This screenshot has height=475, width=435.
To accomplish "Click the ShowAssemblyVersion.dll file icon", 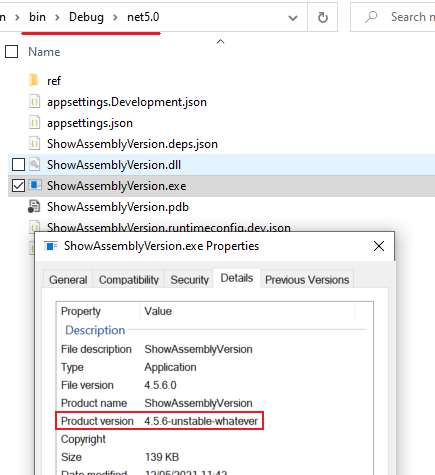I will (34, 165).
